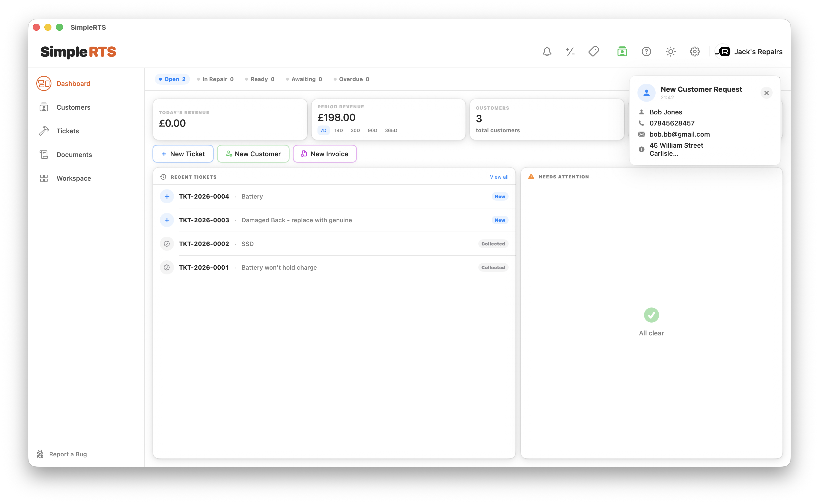Screen dimensions: 819x504
Task: Select the 365D revenue period
Action: tap(391, 130)
